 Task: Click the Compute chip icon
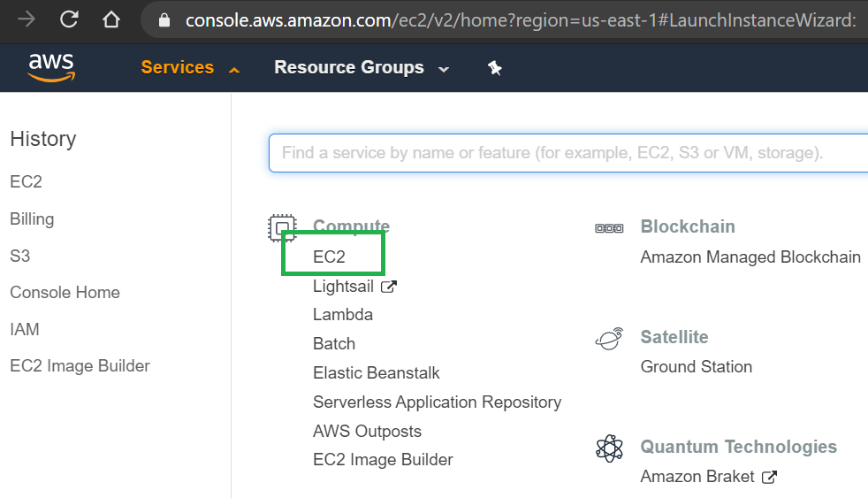pyautogui.click(x=282, y=228)
